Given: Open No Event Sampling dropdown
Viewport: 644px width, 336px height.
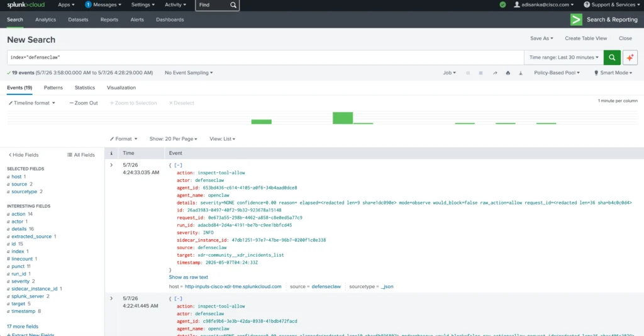Looking at the screenshot, I should click(x=189, y=73).
